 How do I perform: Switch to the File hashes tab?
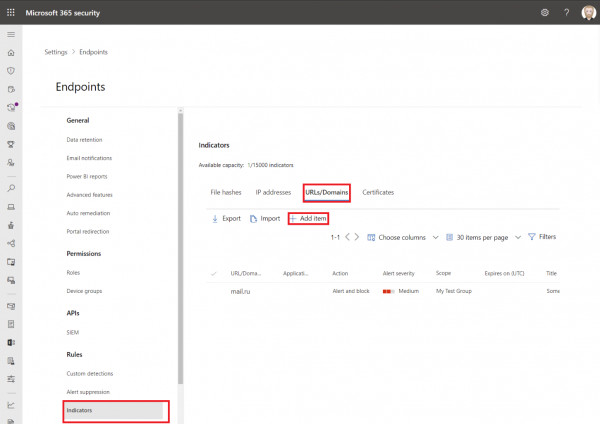pyautogui.click(x=226, y=192)
